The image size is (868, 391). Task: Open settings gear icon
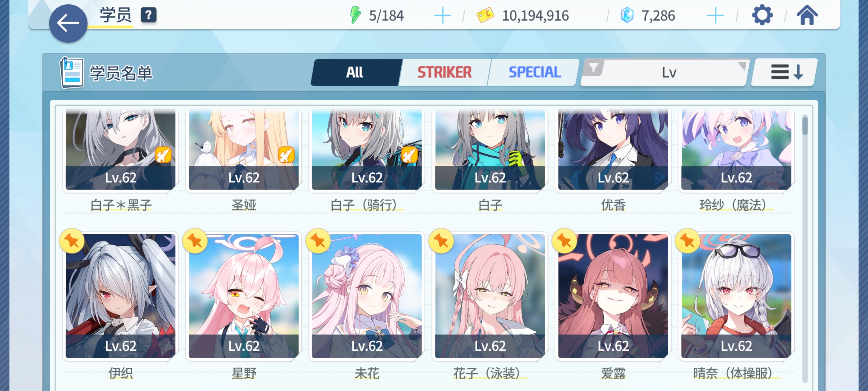[x=762, y=15]
